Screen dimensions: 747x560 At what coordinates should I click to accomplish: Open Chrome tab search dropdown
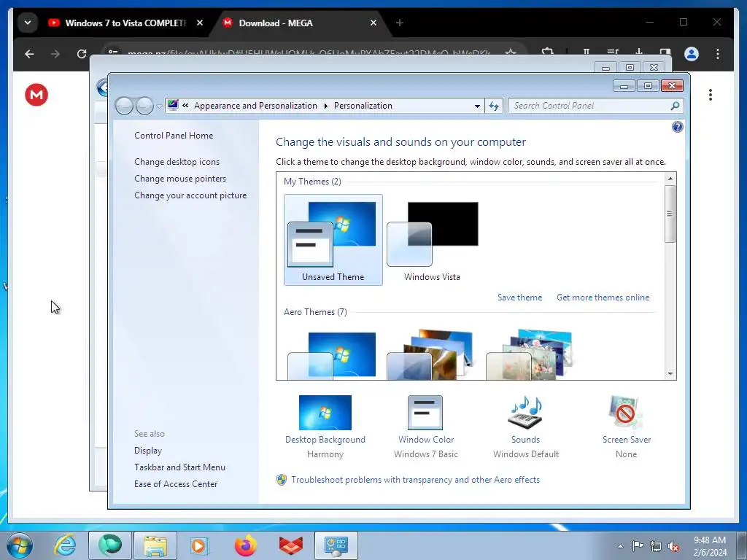coord(28,23)
